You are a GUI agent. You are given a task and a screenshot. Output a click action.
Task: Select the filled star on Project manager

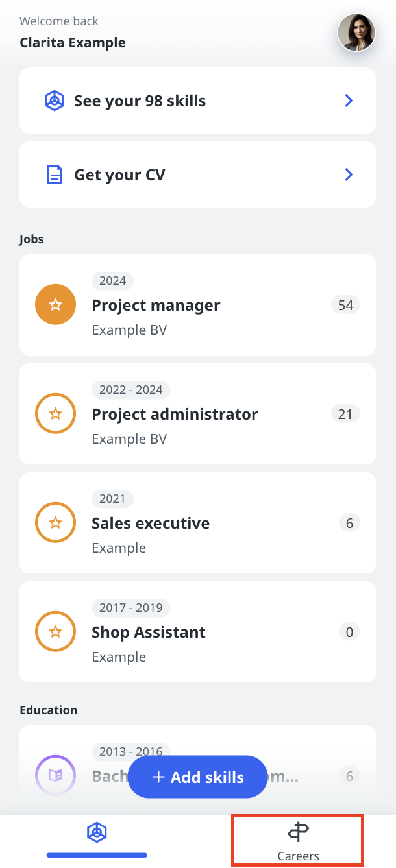click(x=55, y=304)
